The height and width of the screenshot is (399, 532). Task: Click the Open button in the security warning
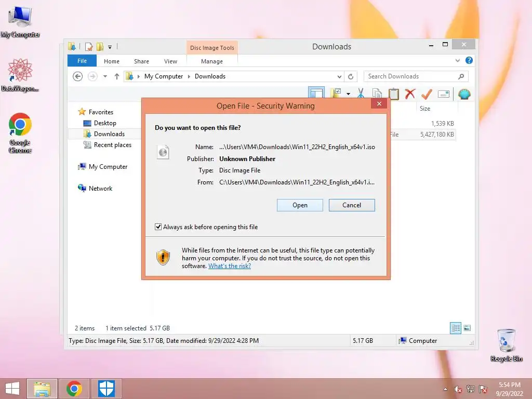[x=300, y=205]
